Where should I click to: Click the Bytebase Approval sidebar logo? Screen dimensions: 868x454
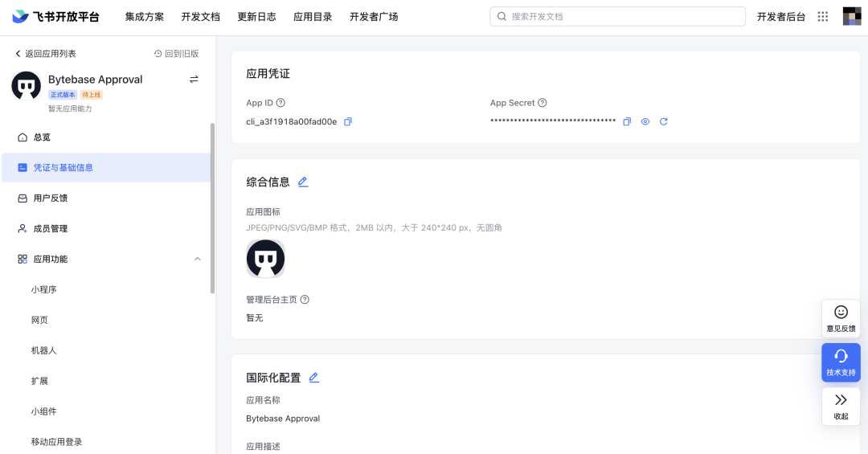point(26,86)
